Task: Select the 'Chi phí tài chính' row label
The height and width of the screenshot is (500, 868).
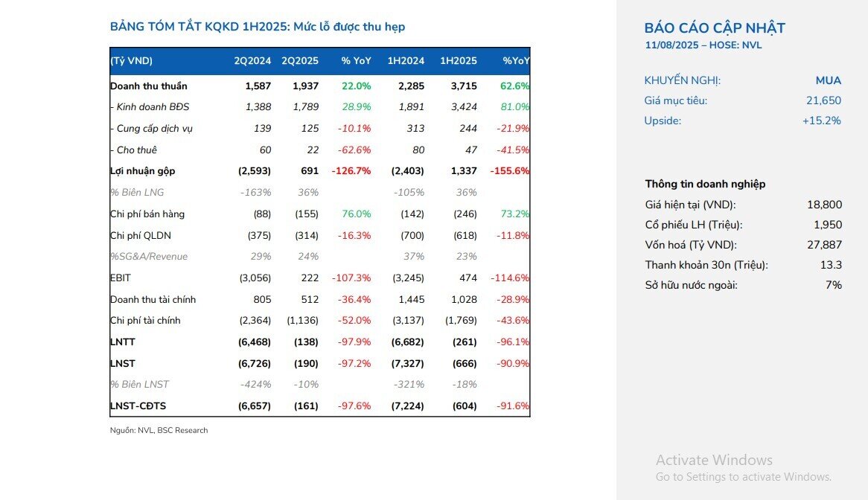Action: click(x=145, y=321)
